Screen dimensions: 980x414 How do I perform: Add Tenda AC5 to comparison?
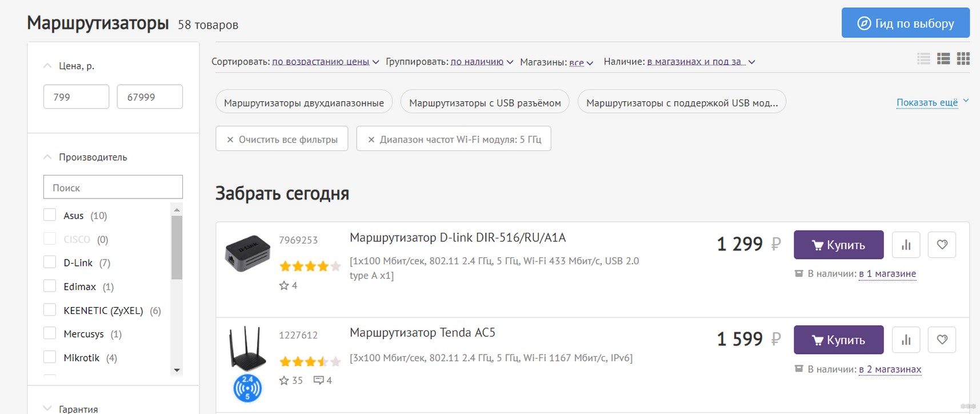(x=906, y=340)
